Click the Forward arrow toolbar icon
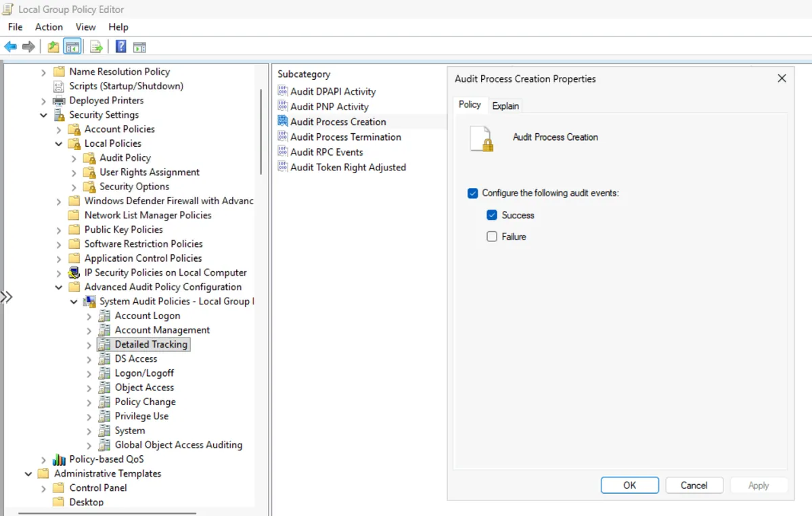This screenshot has width=812, height=516. tap(28, 47)
